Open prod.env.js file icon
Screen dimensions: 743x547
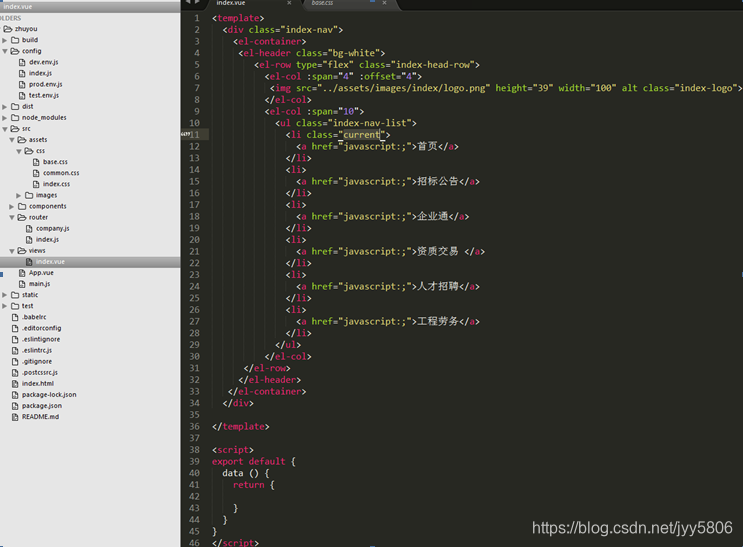pyautogui.click(x=22, y=84)
